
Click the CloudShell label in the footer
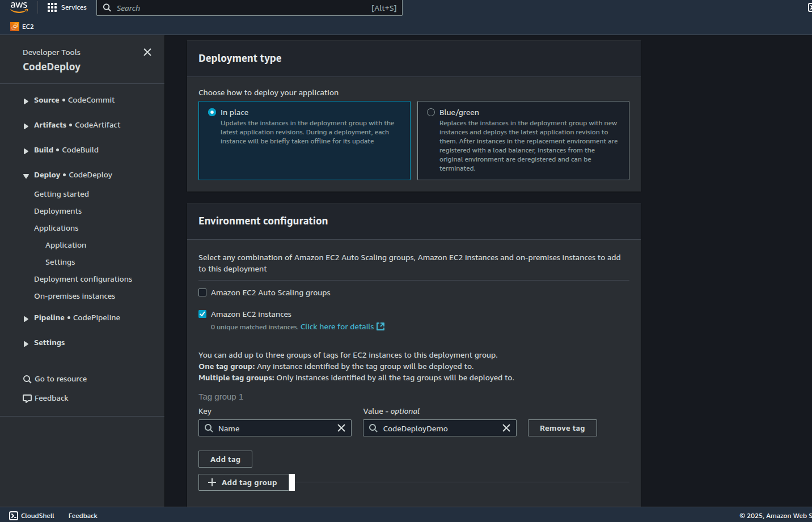point(37,516)
